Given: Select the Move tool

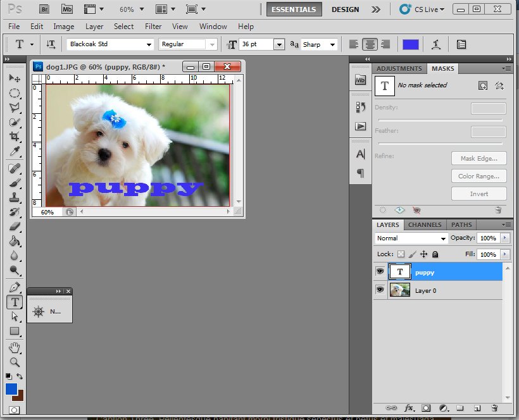Looking at the screenshot, I should (14, 78).
